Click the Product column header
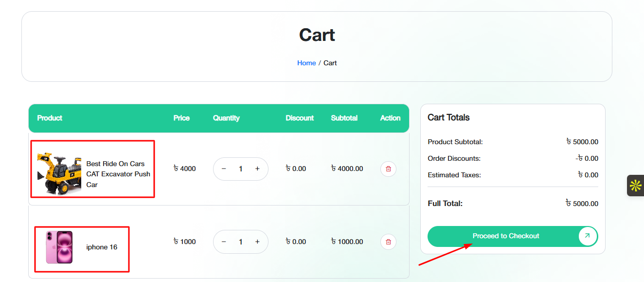This screenshot has height=282, width=644. [50, 118]
